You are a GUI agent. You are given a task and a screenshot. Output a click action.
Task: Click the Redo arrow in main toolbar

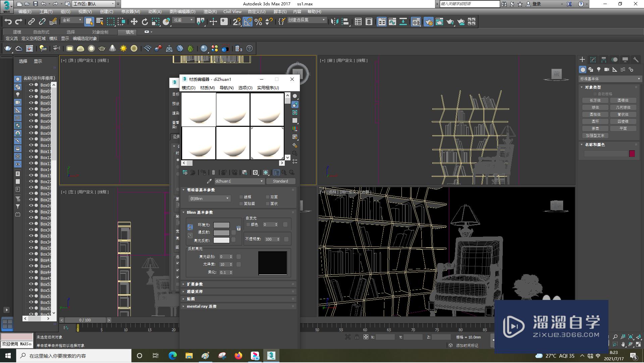19,22
